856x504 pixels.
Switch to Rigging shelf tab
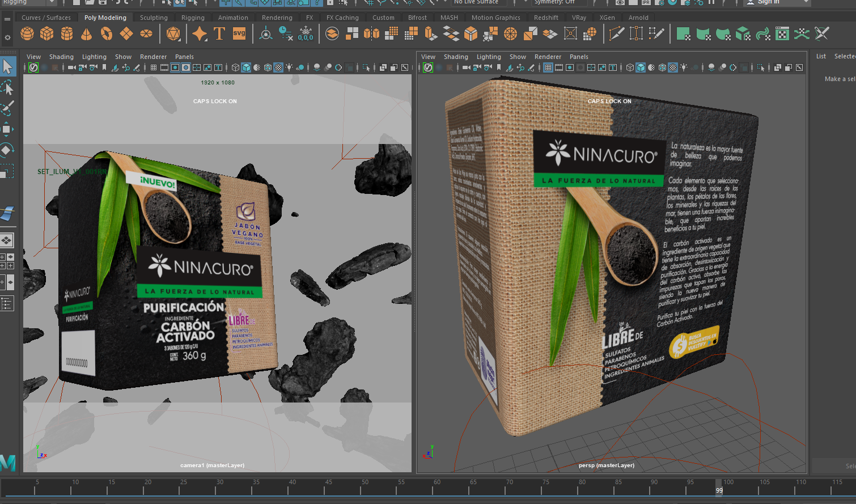193,18
